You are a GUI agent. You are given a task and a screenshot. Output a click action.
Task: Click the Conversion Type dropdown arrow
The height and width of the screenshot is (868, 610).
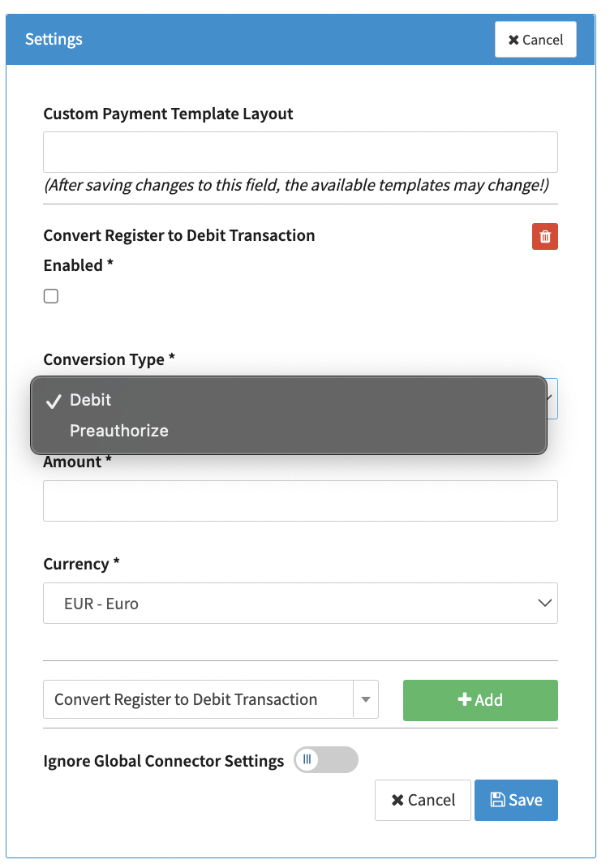(x=551, y=398)
